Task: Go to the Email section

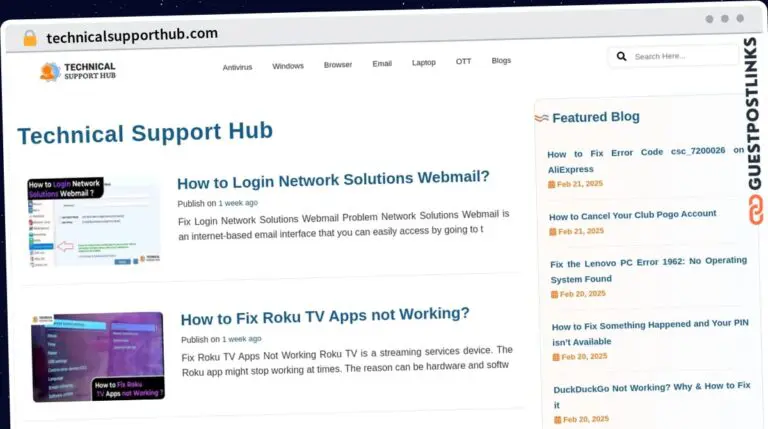Action: 382,64
